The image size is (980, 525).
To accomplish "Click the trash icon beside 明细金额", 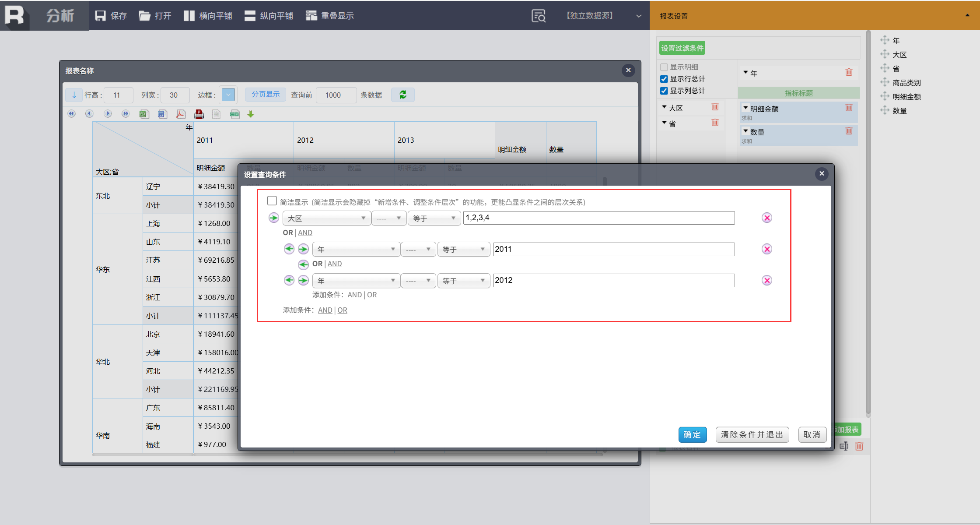I will point(849,108).
